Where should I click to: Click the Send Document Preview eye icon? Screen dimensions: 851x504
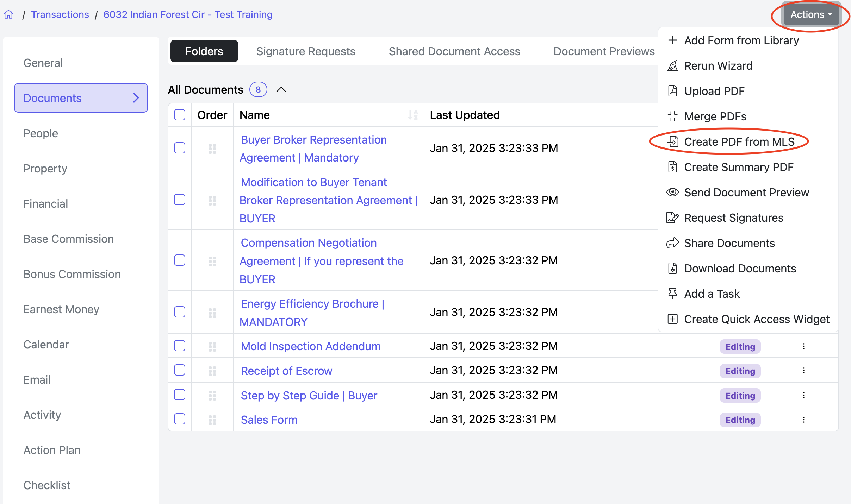click(672, 193)
